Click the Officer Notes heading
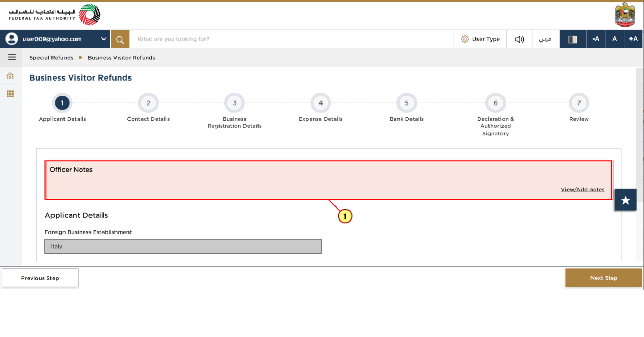This screenshot has height=337, width=644. [x=71, y=170]
